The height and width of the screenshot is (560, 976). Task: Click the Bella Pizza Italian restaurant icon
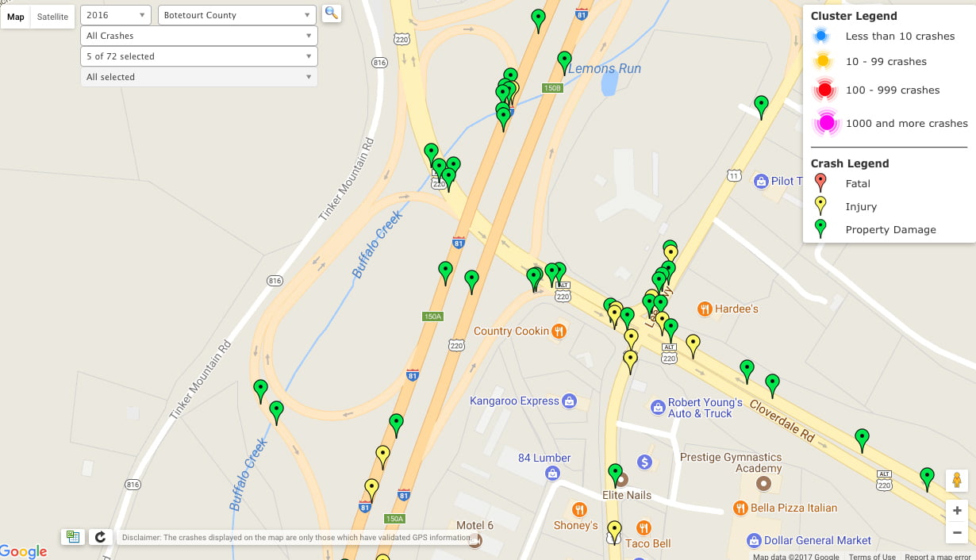point(743,508)
